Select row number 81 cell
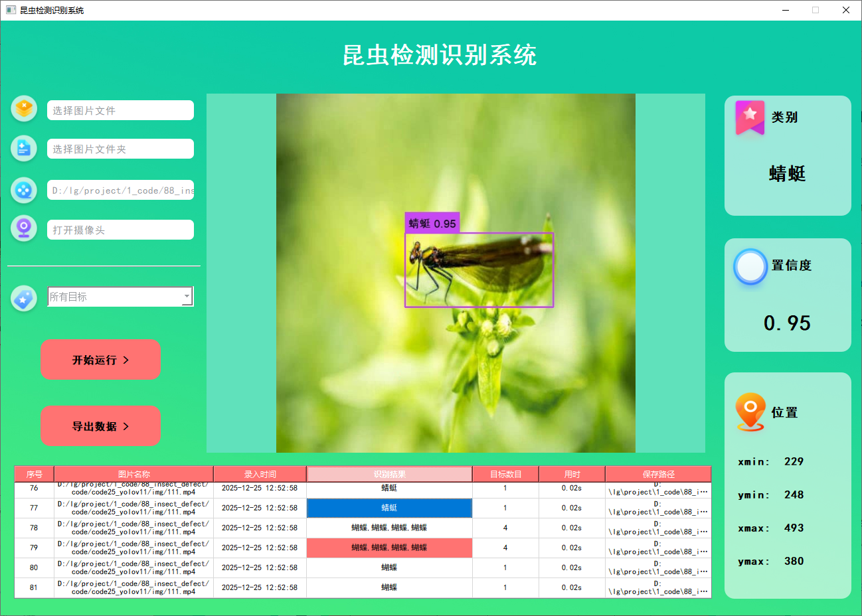 34,587
